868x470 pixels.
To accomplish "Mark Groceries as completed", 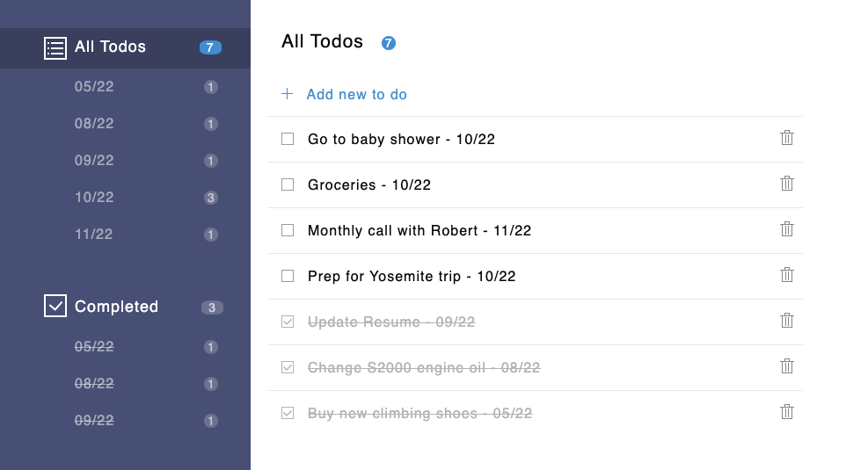I will pyautogui.click(x=288, y=184).
